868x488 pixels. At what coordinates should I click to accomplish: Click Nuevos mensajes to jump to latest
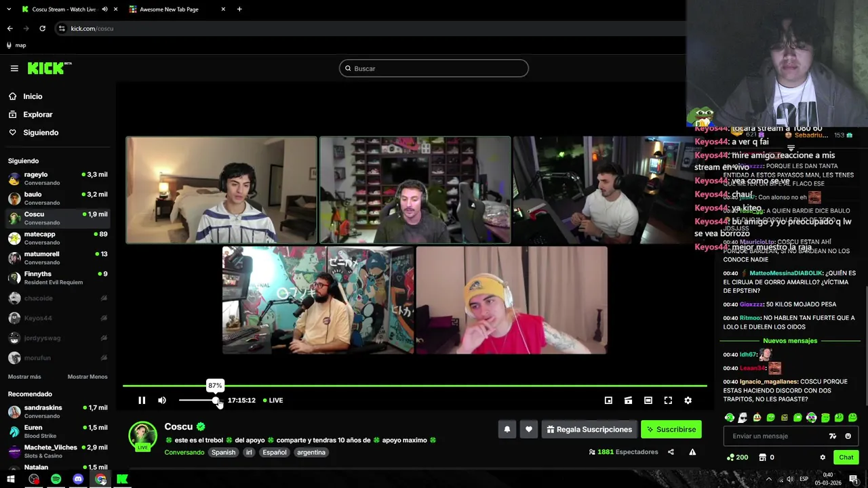click(790, 341)
